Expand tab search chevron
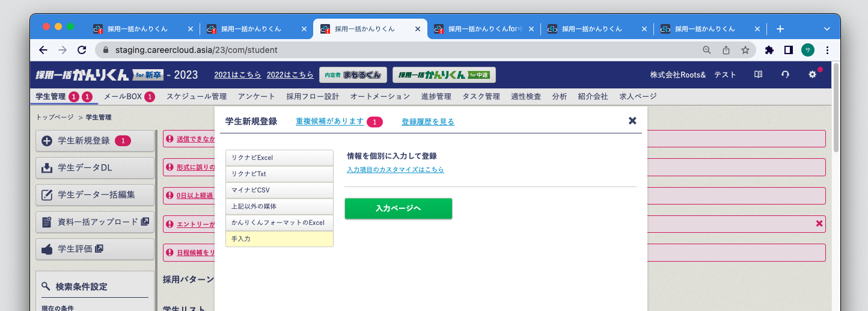 pyautogui.click(x=827, y=29)
